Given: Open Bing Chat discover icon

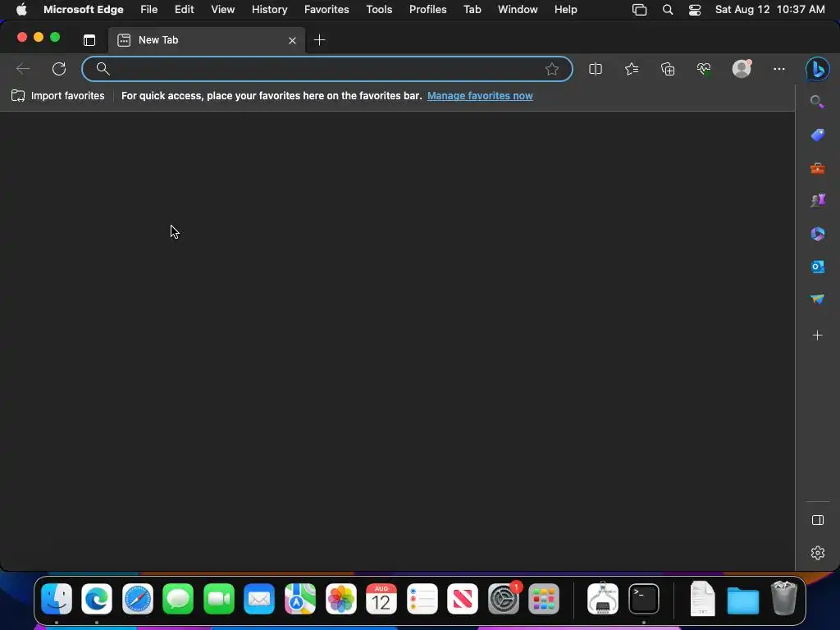Looking at the screenshot, I should click(x=818, y=69).
